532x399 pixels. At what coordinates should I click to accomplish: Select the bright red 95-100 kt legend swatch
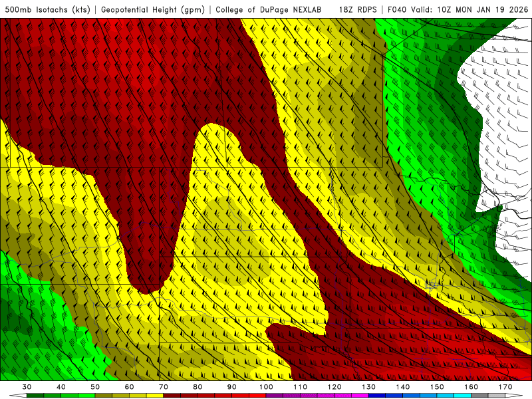click(x=257, y=396)
